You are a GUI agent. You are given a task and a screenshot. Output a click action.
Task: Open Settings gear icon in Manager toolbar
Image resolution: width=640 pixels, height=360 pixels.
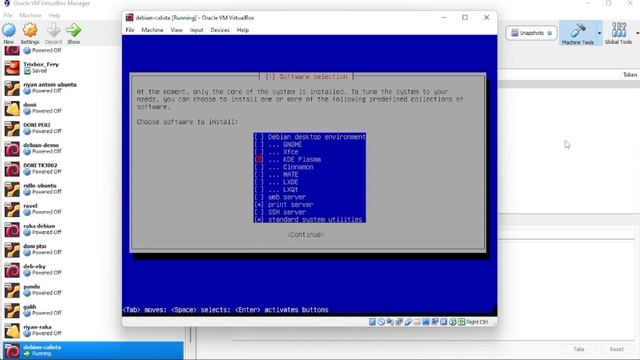pos(30,30)
